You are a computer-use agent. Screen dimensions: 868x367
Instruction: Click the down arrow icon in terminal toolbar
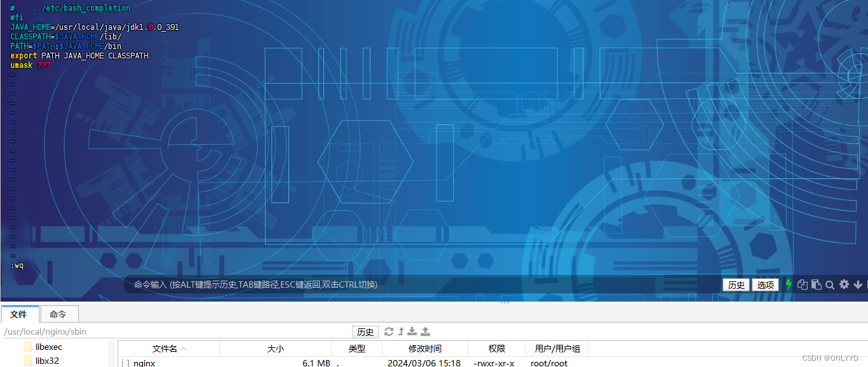coord(858,284)
